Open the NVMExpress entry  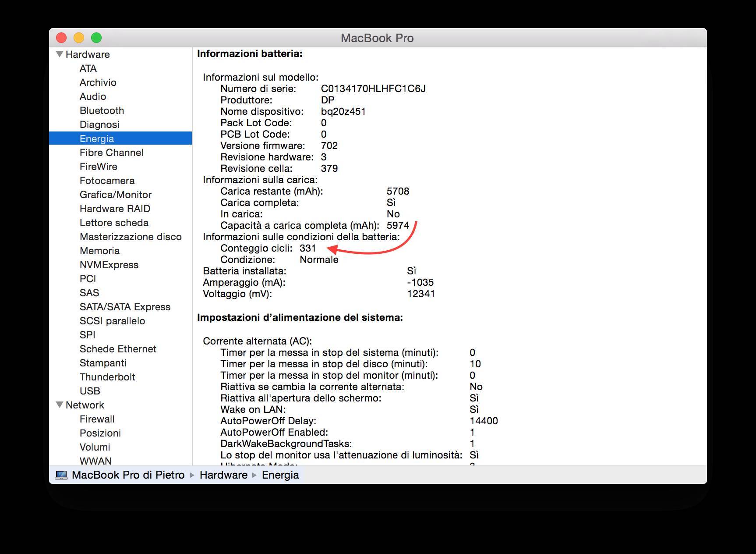[109, 265]
